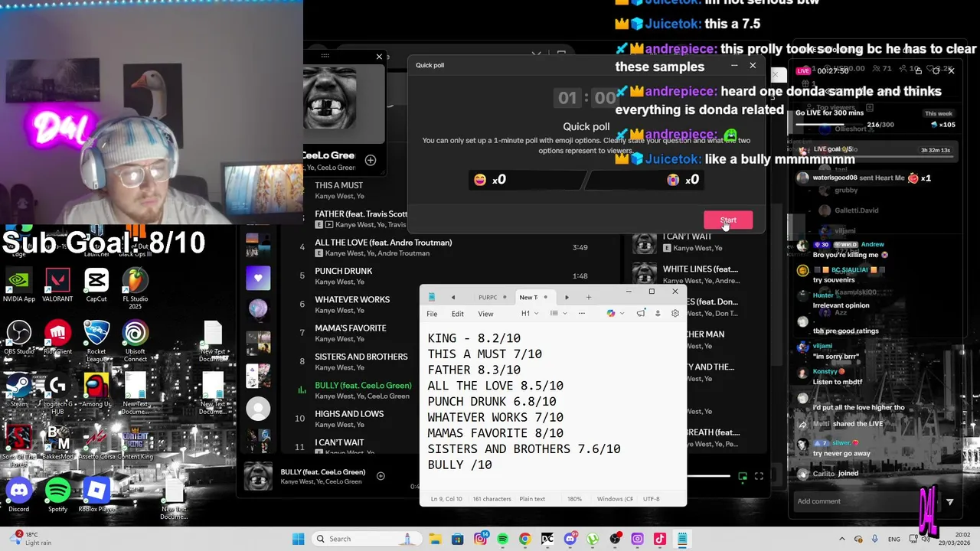980x551 pixels.
Task: Open Google Chrome from the taskbar
Action: pos(524,539)
